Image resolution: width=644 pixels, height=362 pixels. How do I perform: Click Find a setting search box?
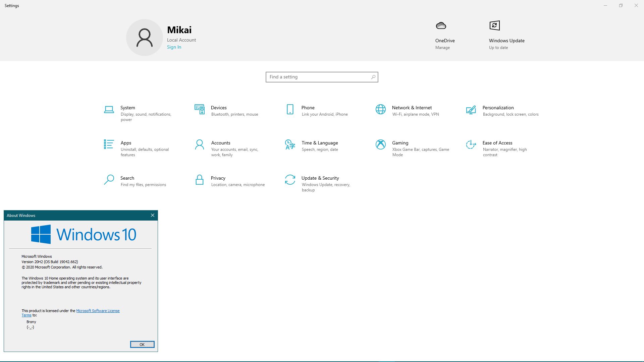(x=322, y=77)
